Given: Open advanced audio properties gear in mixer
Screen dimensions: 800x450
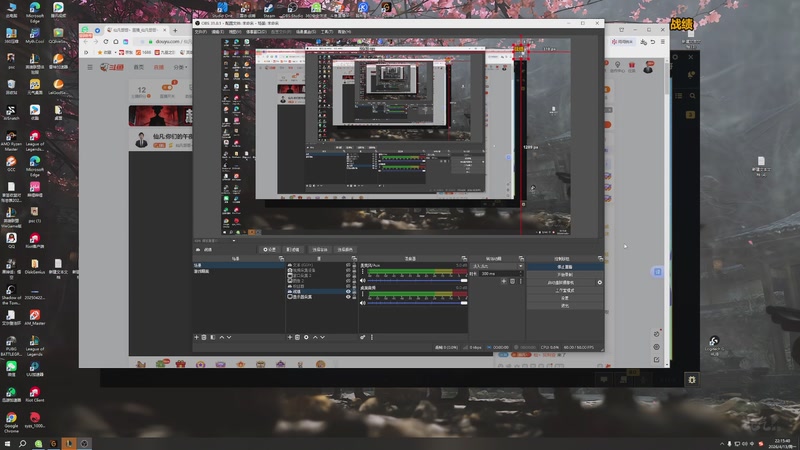Looking at the screenshot, I should point(363,337).
